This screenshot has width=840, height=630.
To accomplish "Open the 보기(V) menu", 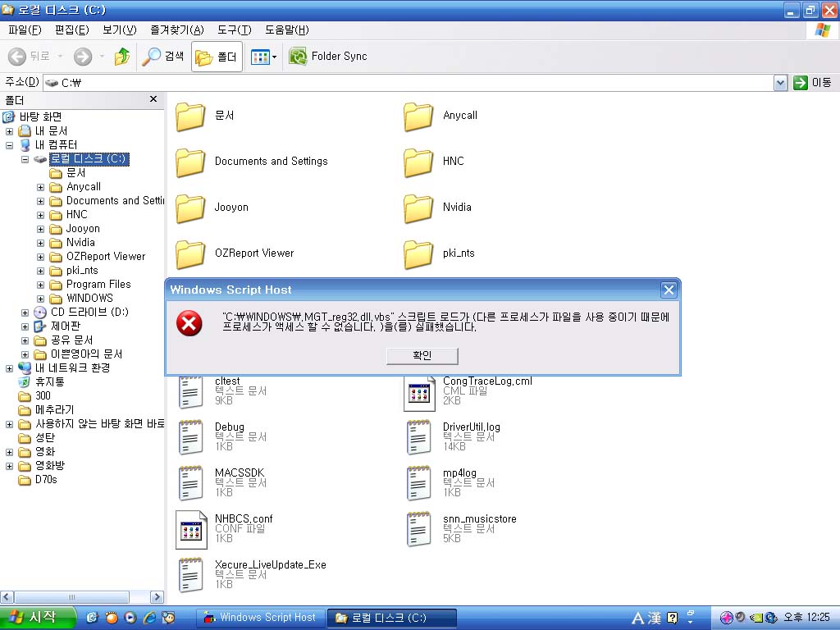I will point(120,30).
